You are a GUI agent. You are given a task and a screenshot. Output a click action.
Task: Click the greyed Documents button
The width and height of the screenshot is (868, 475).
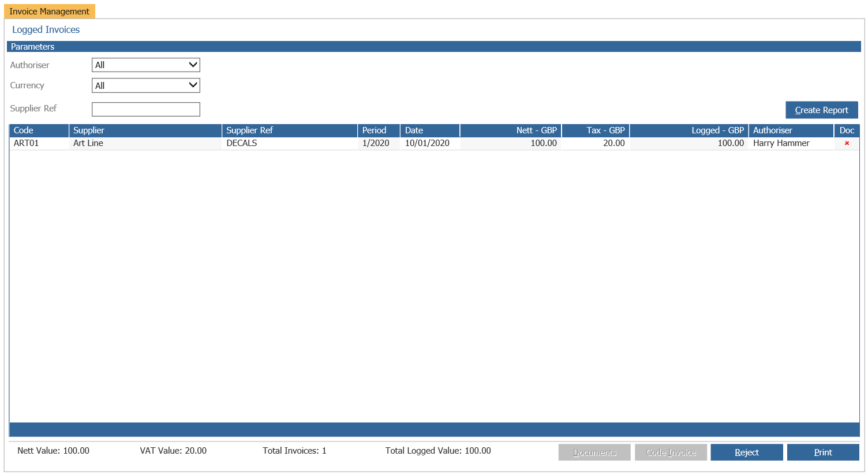point(594,452)
